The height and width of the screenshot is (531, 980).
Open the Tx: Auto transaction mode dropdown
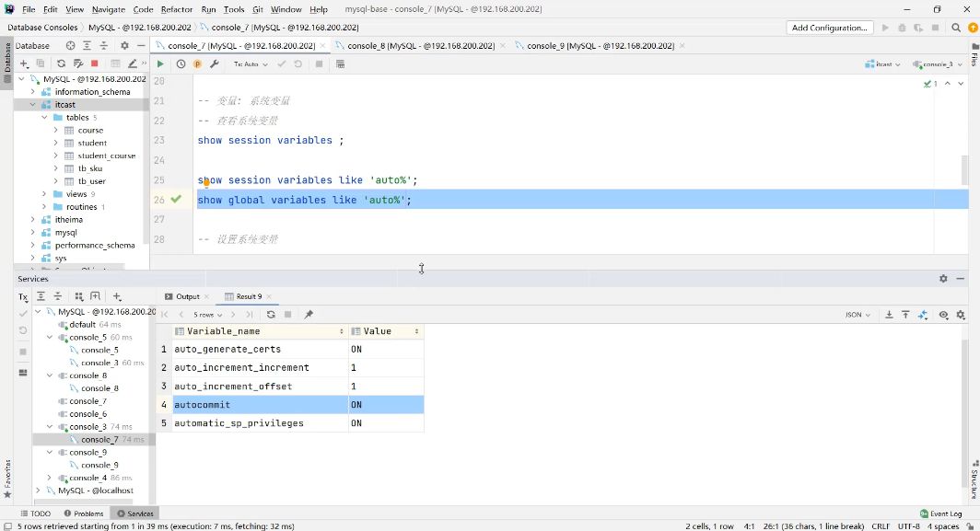251,64
